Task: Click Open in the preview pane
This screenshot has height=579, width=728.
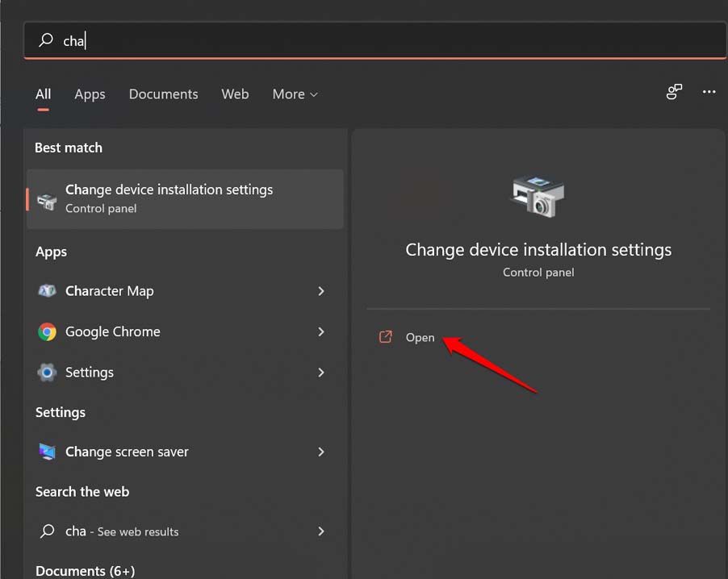Action: click(x=420, y=337)
